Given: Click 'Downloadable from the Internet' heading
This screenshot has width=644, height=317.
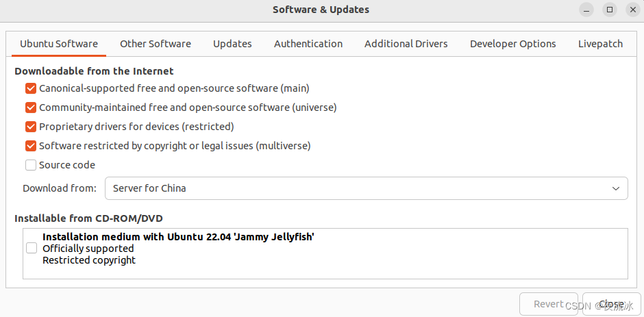Looking at the screenshot, I should [x=94, y=71].
